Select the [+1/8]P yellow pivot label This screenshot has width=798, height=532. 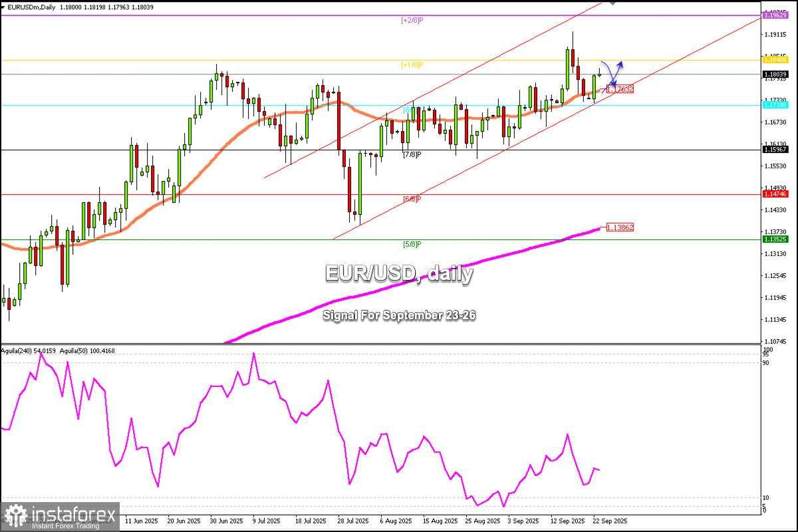(x=412, y=66)
